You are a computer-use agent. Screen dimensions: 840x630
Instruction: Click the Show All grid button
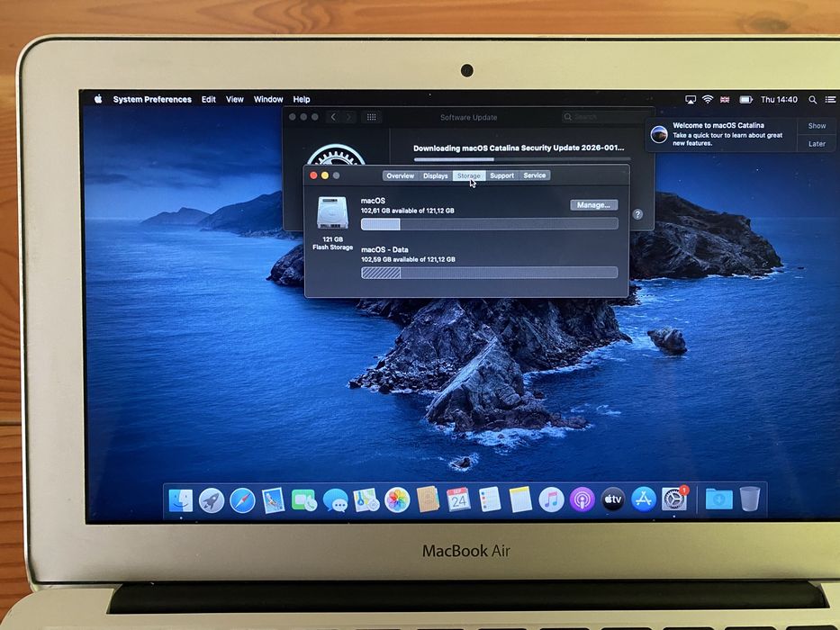coord(371,117)
